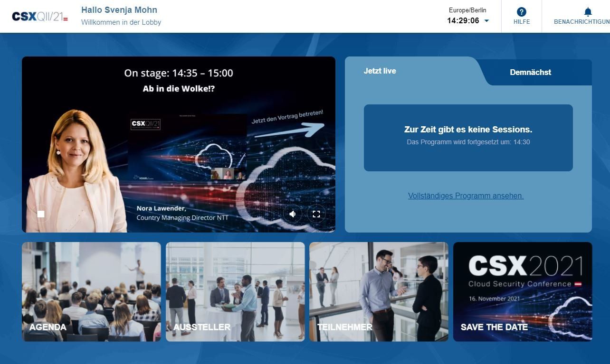
Task: Click 'Country Managing Director NTT' caption
Action: click(182, 218)
